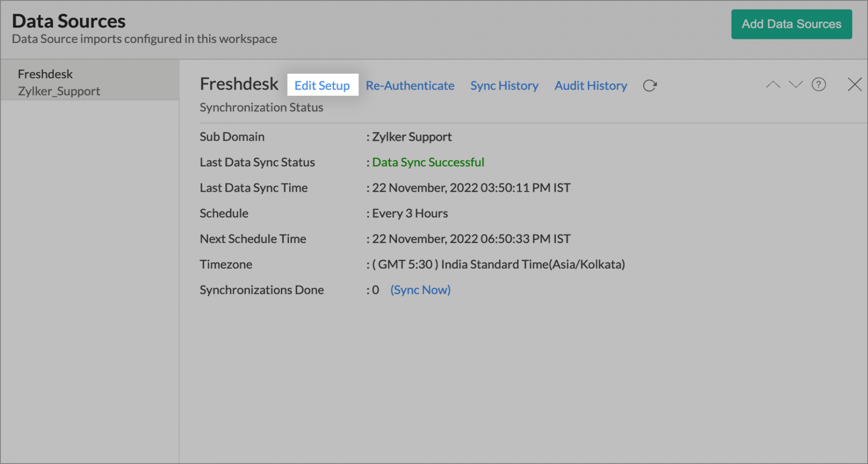868x464 pixels.
Task: Click the Next Schedule Time label
Action: 253,239
